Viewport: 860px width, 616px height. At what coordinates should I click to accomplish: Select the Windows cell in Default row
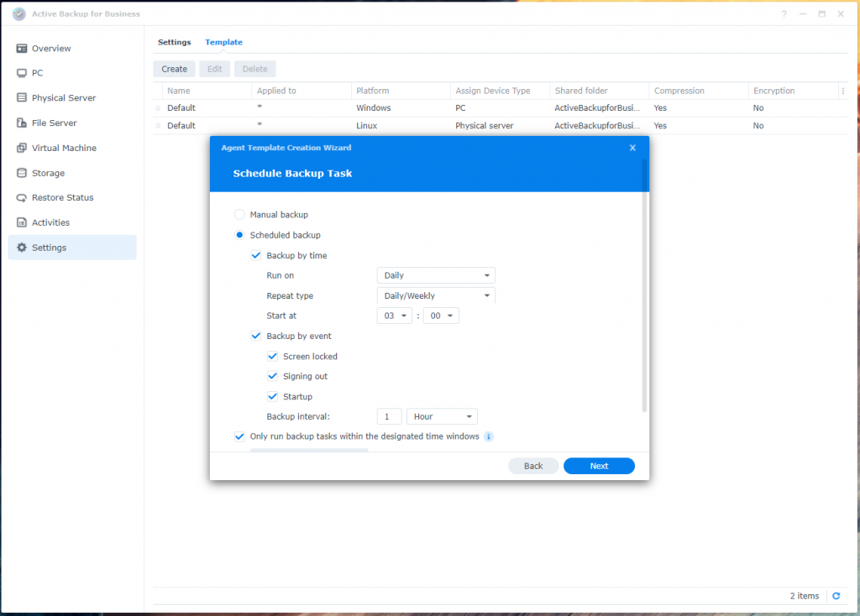(x=374, y=108)
